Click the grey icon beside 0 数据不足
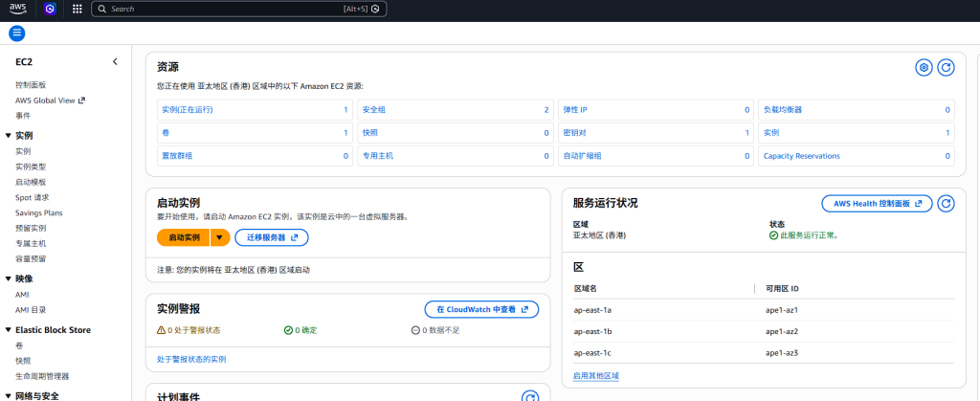The image size is (980, 401). (x=415, y=330)
